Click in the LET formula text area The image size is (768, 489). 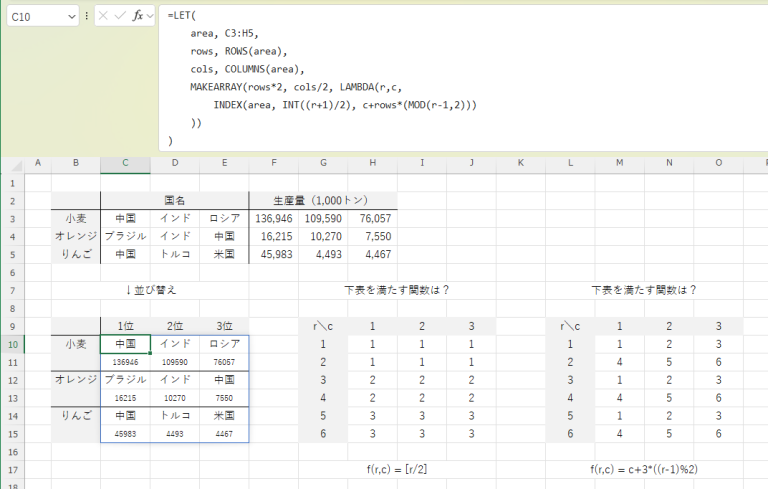click(463, 78)
